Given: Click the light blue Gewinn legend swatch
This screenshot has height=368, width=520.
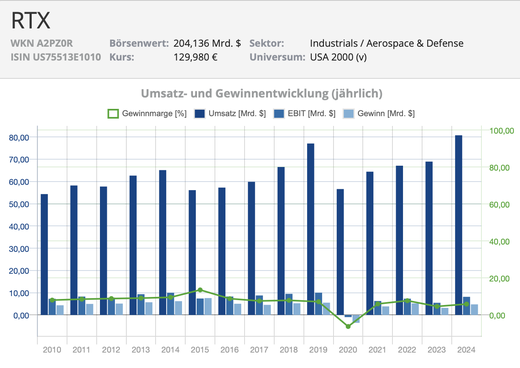Looking at the screenshot, I should (348, 114).
